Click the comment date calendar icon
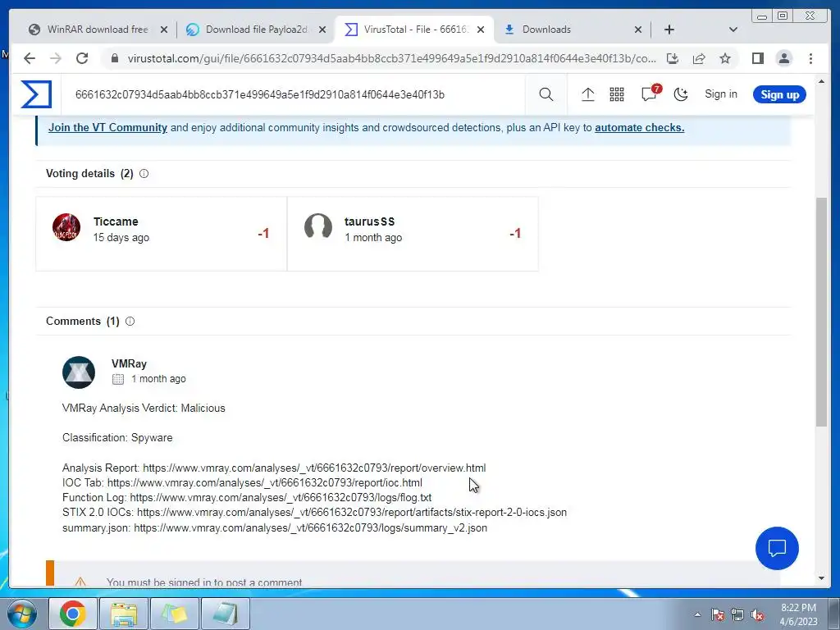The image size is (840, 630). (x=118, y=379)
